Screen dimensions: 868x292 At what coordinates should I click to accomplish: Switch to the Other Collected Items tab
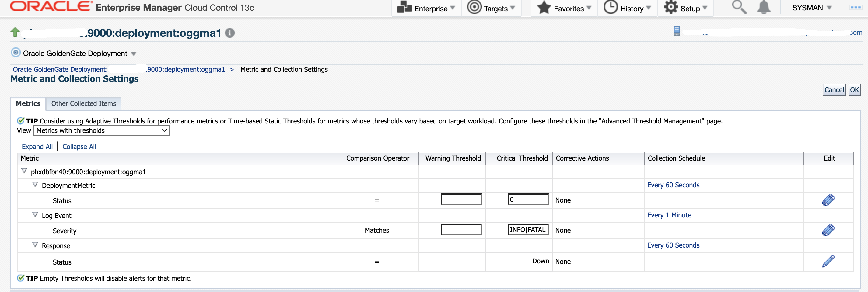click(83, 104)
